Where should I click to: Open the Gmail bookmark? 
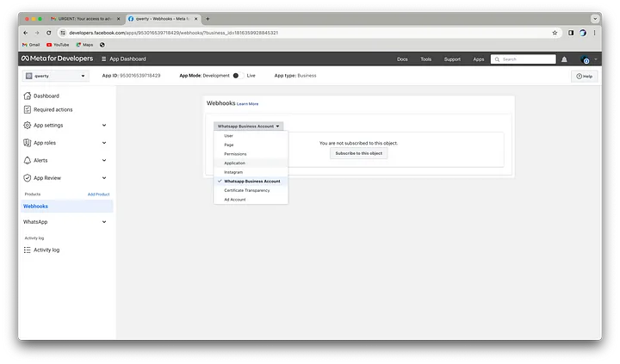coord(31,45)
